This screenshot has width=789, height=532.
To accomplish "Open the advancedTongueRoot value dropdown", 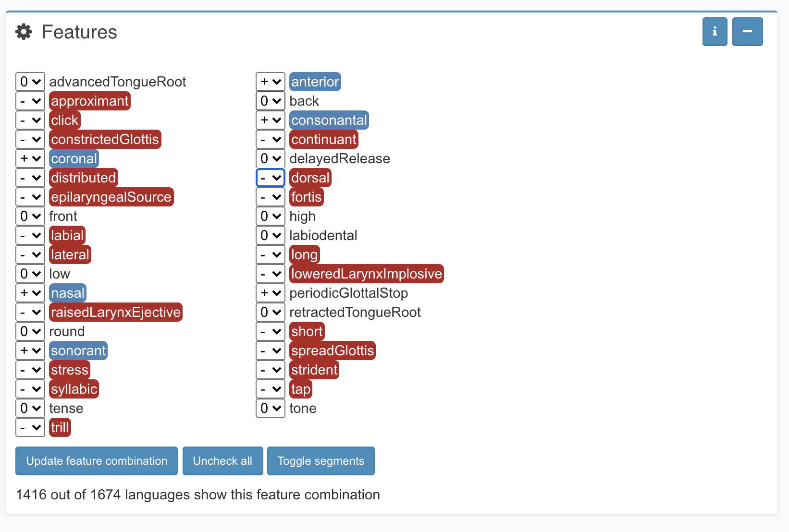I will 30,82.
